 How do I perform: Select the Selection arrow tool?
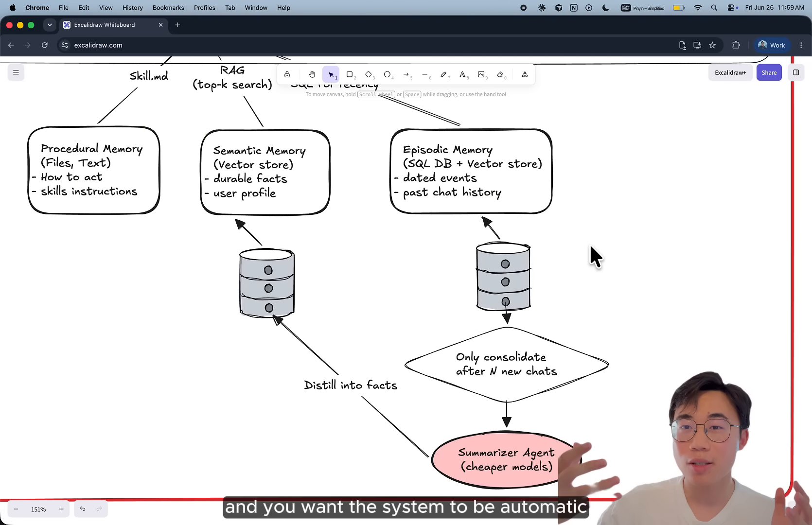[x=331, y=74]
